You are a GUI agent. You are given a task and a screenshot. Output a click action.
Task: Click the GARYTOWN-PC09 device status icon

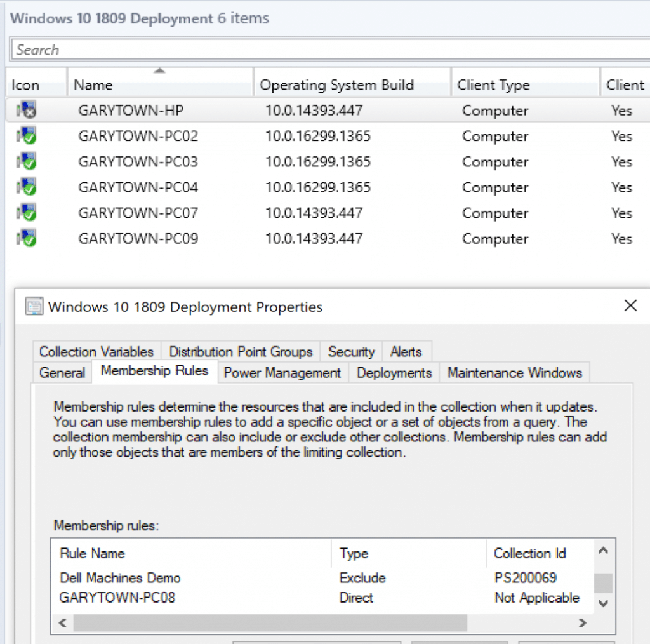(27, 239)
